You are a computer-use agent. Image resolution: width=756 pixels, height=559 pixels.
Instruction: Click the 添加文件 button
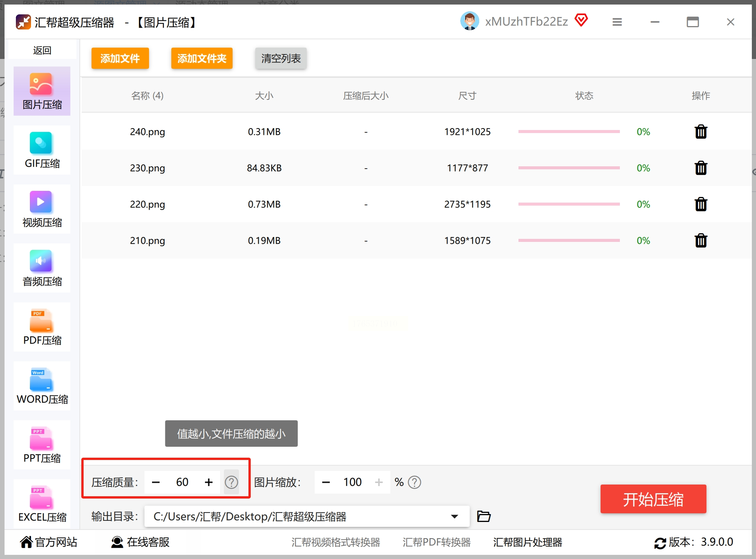point(120,59)
